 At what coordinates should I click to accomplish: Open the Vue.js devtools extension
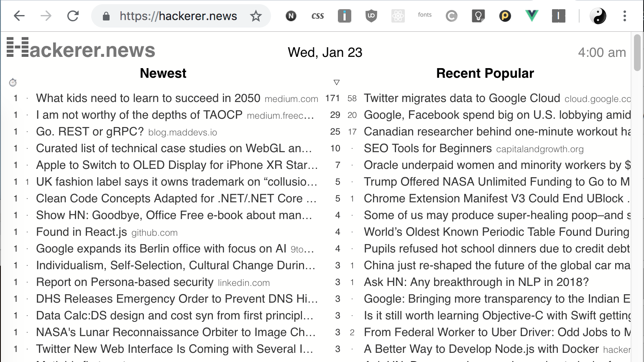(532, 16)
